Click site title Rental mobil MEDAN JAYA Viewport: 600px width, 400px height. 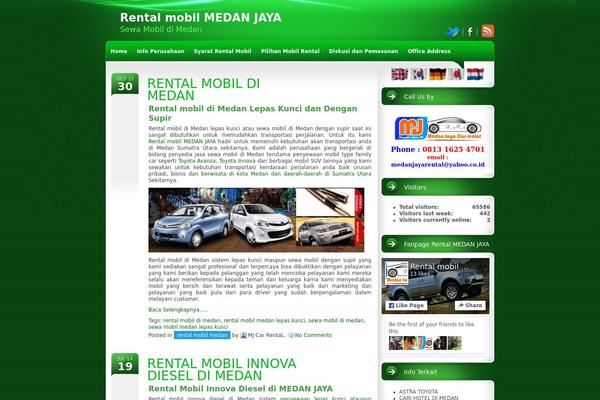coord(201,18)
